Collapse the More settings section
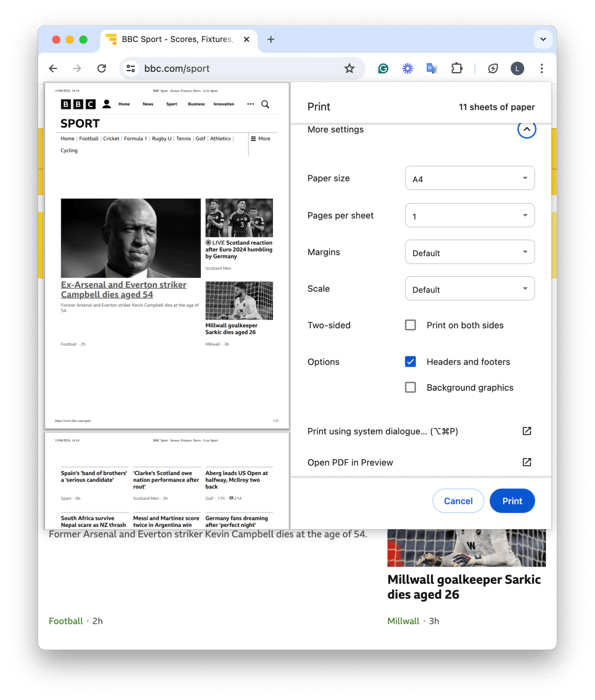Image resolution: width=595 pixels, height=700 pixels. 527,129
